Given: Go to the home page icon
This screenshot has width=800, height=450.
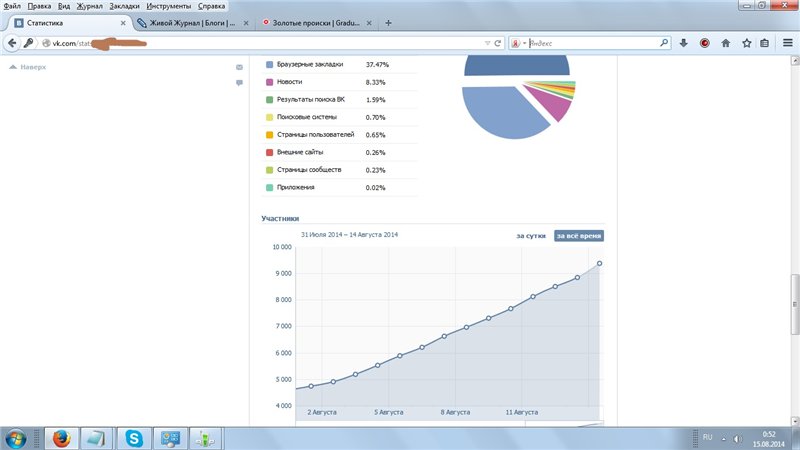Looking at the screenshot, I should 725,43.
